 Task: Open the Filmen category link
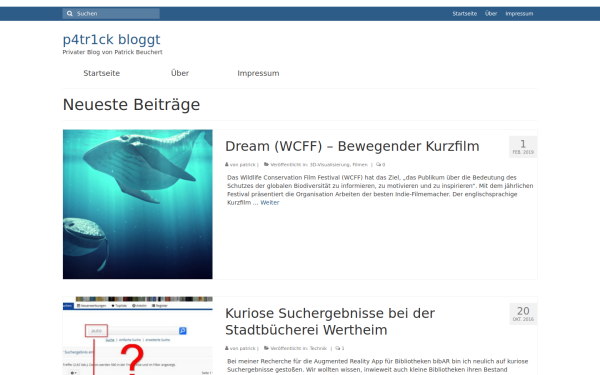click(360, 165)
